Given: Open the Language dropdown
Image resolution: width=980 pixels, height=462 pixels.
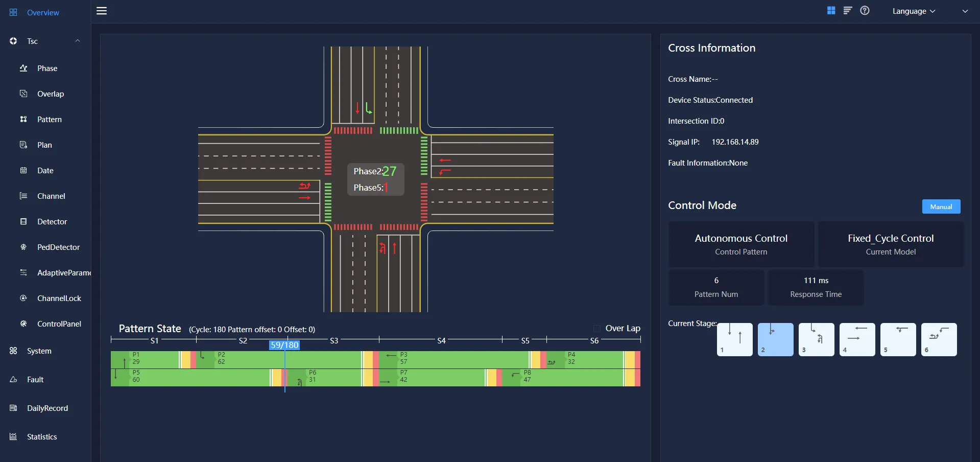Looking at the screenshot, I should tap(914, 11).
